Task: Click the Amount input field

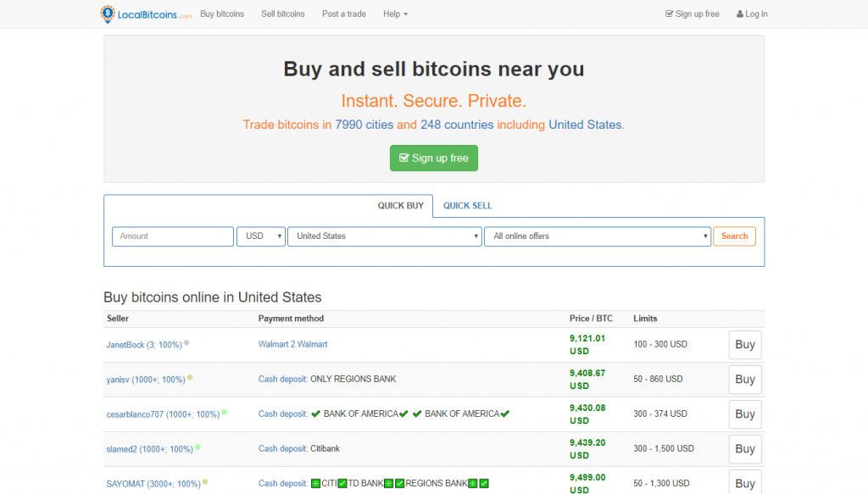Action: (x=173, y=236)
